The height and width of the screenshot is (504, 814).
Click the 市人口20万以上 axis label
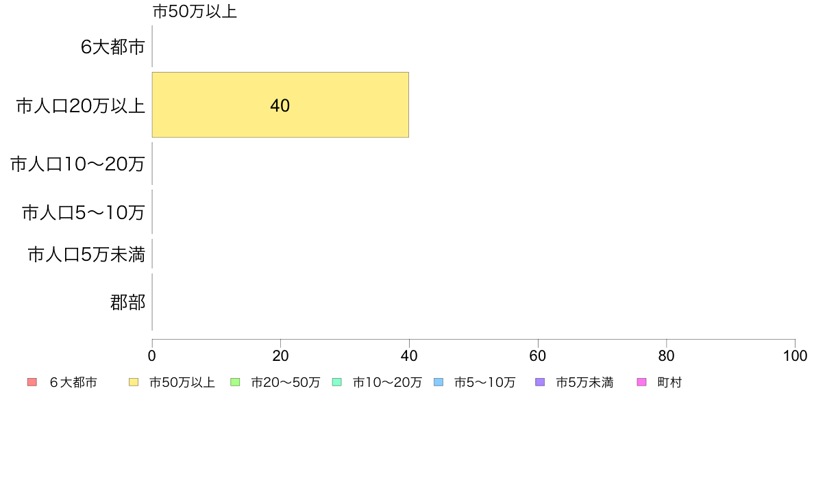click(x=80, y=105)
